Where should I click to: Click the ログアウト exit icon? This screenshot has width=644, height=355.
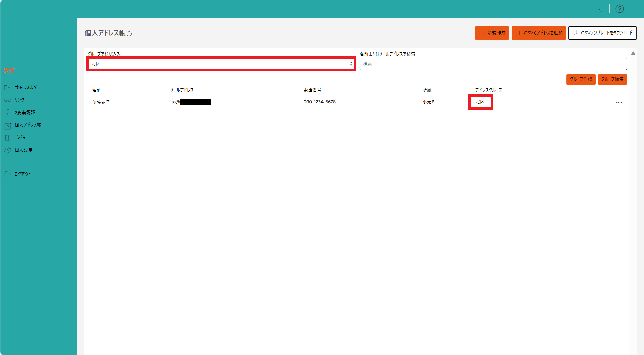tap(7, 174)
